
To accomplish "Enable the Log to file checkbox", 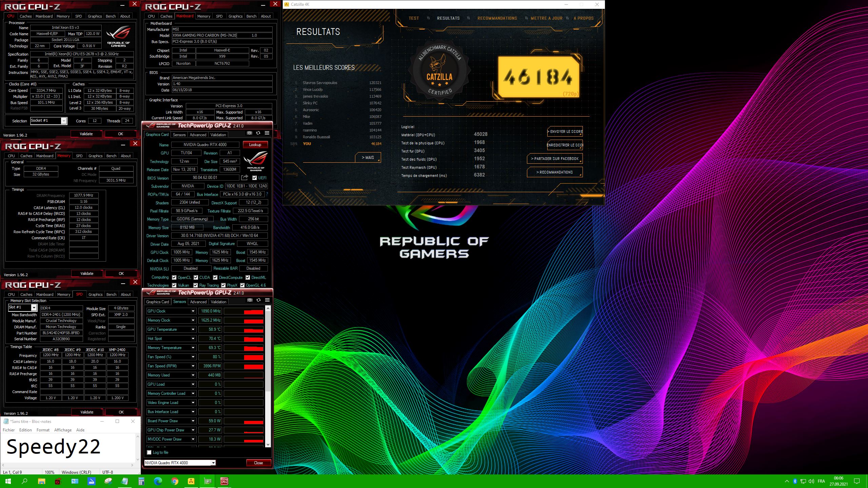I will click(149, 452).
